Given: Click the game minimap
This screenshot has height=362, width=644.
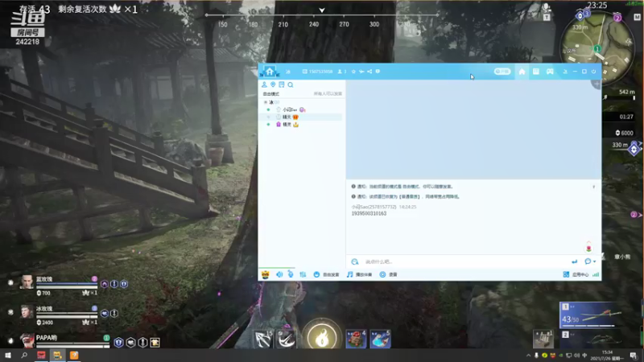Looking at the screenshot, I should 597,47.
